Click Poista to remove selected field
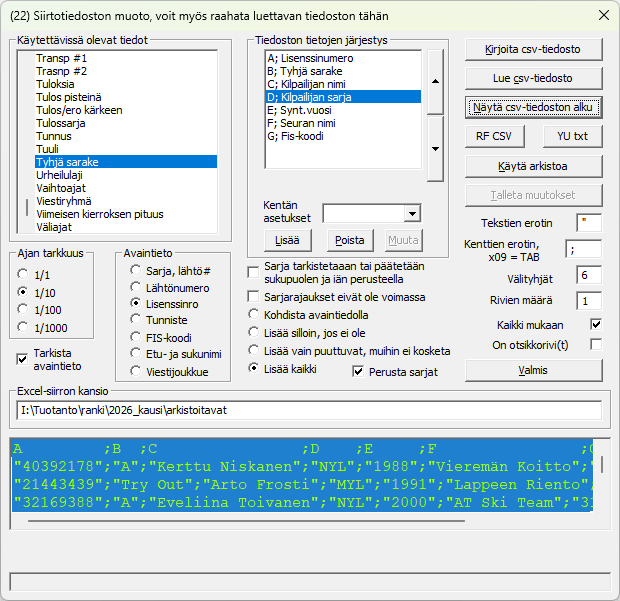Image resolution: width=620 pixels, height=601 pixels. (x=350, y=240)
